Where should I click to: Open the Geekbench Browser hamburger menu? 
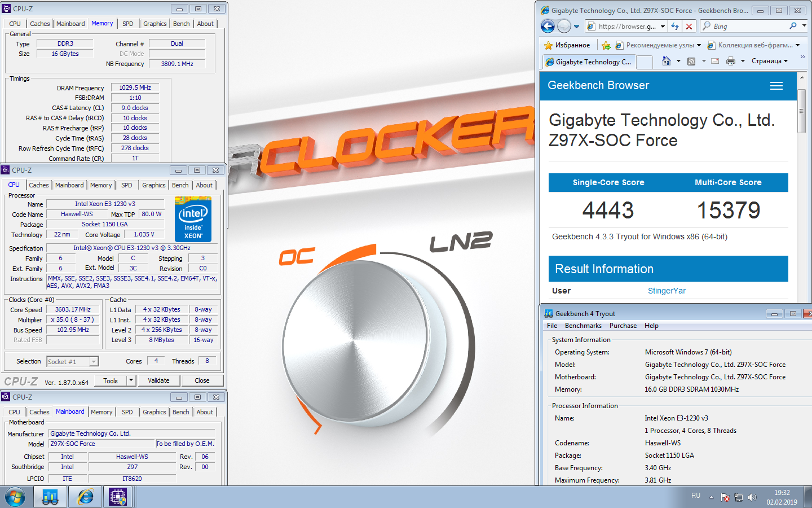(x=776, y=86)
